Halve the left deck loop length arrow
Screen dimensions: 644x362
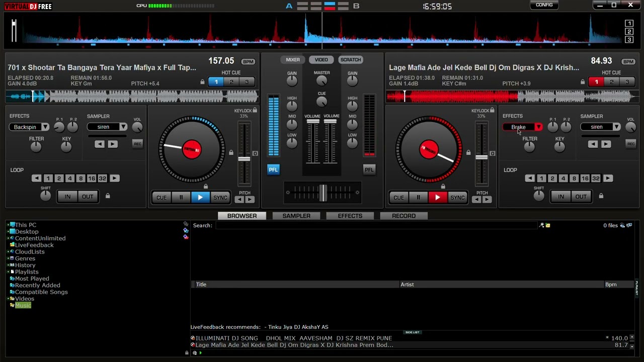(x=36, y=178)
